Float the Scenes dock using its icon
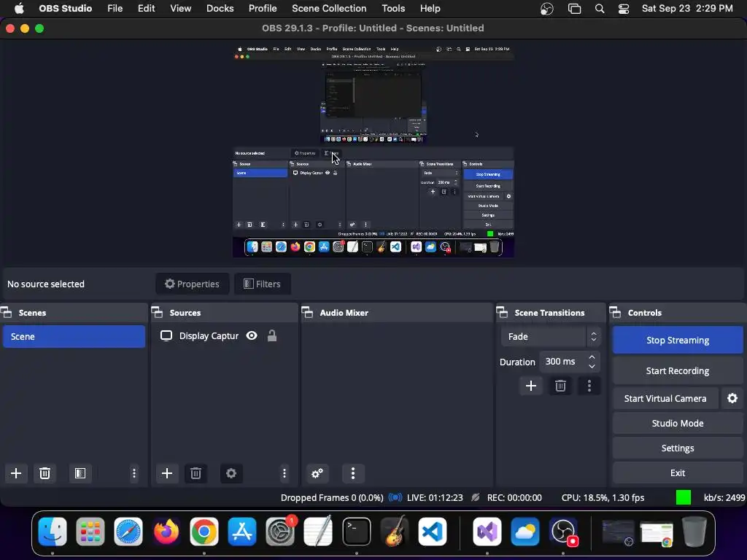Viewport: 747px width, 560px height. click(7, 312)
